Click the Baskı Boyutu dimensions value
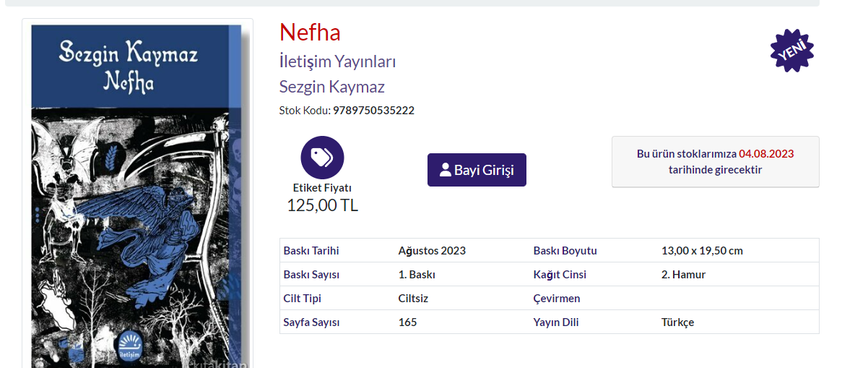 click(702, 251)
